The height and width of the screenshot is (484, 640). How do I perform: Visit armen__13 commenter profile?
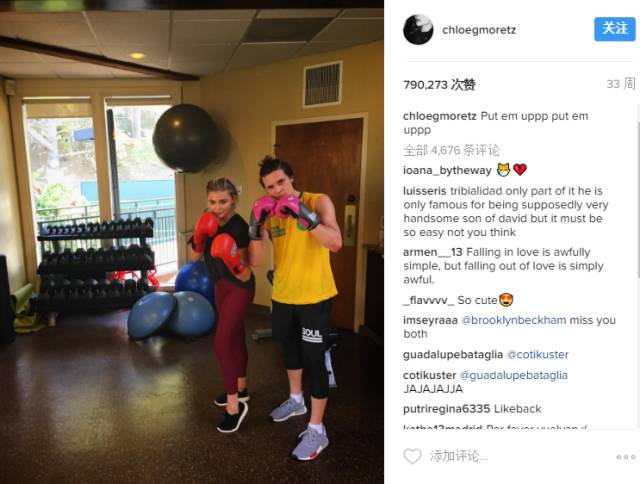[433, 252]
